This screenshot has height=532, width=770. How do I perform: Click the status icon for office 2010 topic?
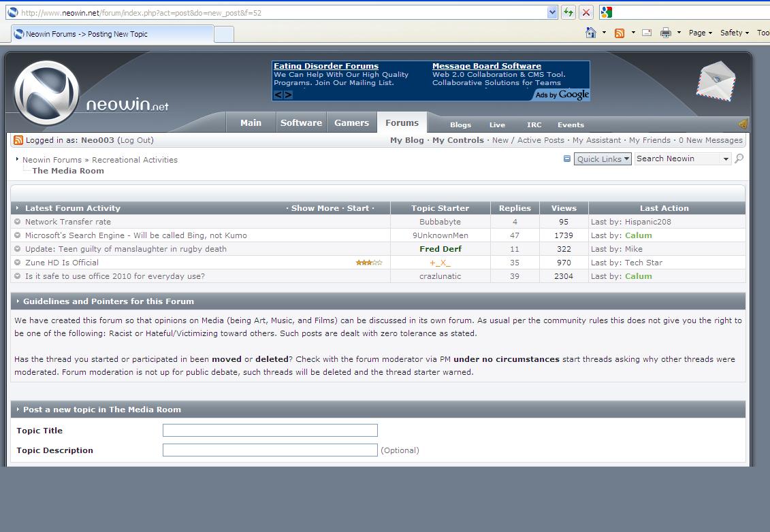point(17,276)
